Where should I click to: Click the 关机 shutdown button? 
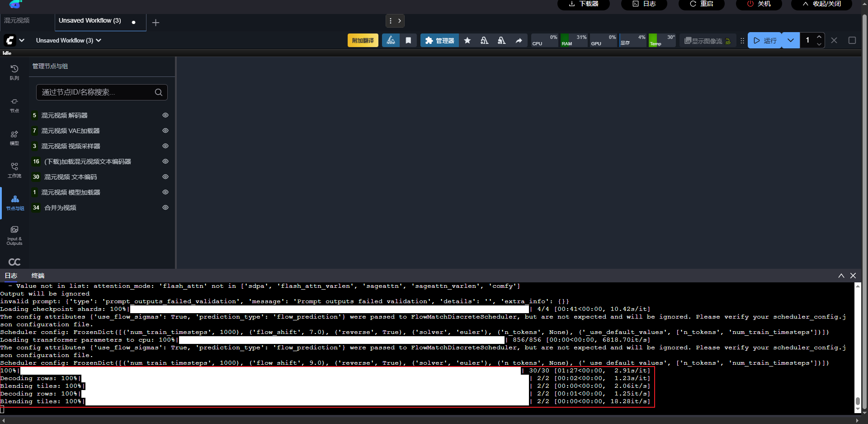(759, 4)
